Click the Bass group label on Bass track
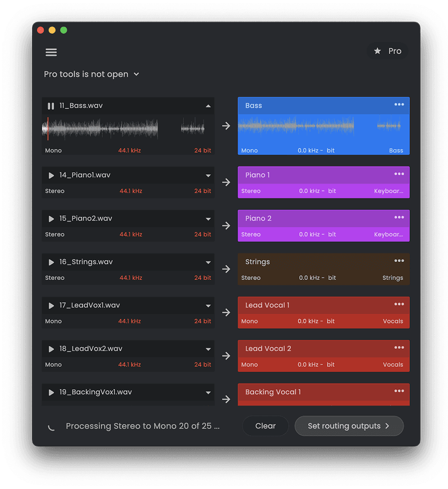The height and width of the screenshot is (489, 448). pos(396,150)
